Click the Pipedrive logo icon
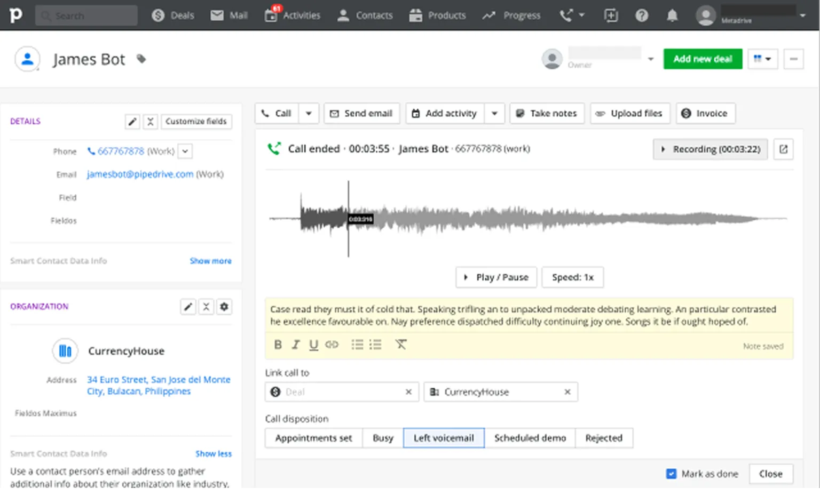 click(x=16, y=15)
